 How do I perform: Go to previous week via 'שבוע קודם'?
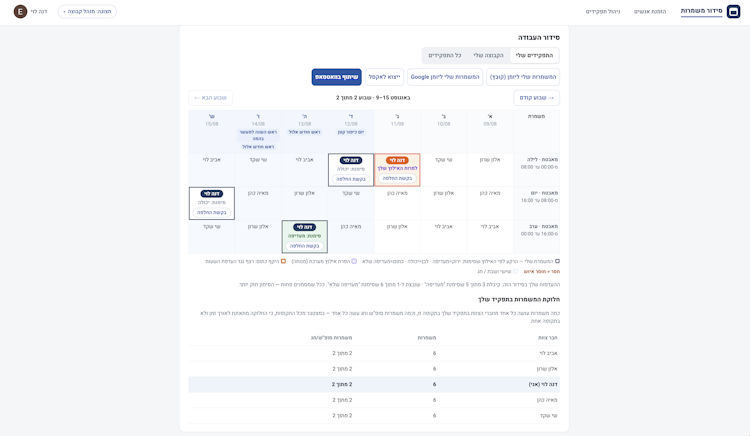click(536, 98)
